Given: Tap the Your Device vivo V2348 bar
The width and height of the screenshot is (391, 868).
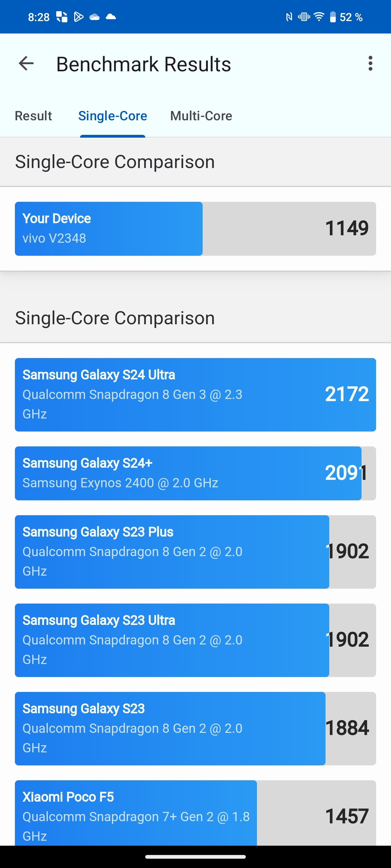Looking at the screenshot, I should click(x=195, y=229).
